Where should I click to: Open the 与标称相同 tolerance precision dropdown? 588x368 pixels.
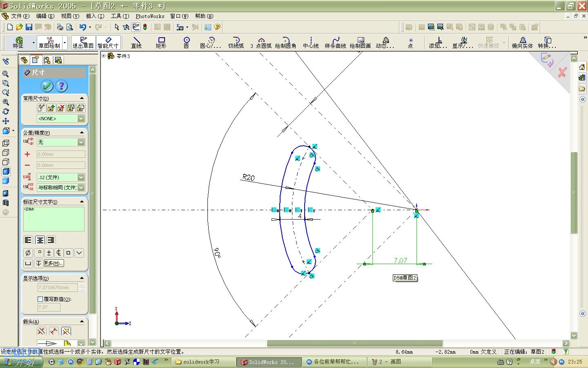point(81,187)
